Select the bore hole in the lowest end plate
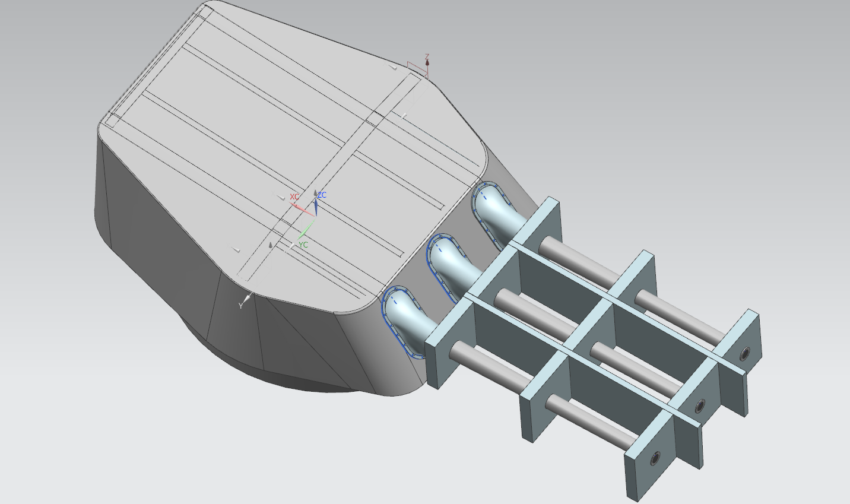Viewport: 850px width, 504px height. [655, 459]
